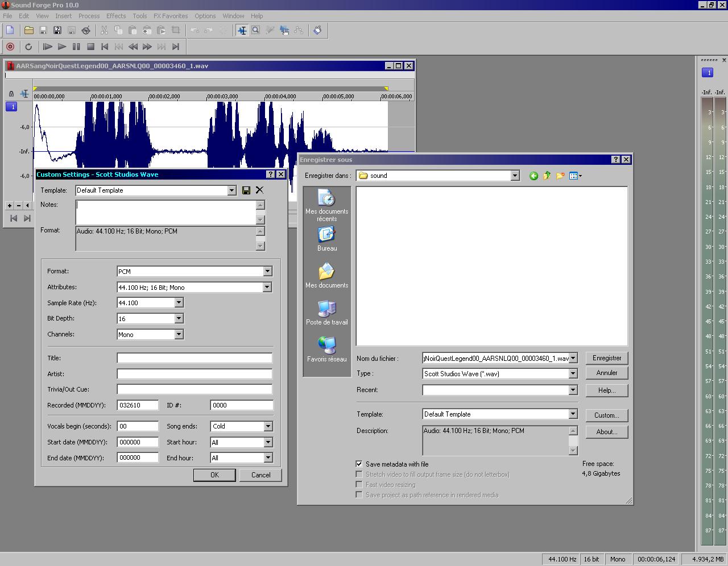Open the Enregistrer dans folder dropdown
The height and width of the screenshot is (566, 728).
click(x=515, y=176)
